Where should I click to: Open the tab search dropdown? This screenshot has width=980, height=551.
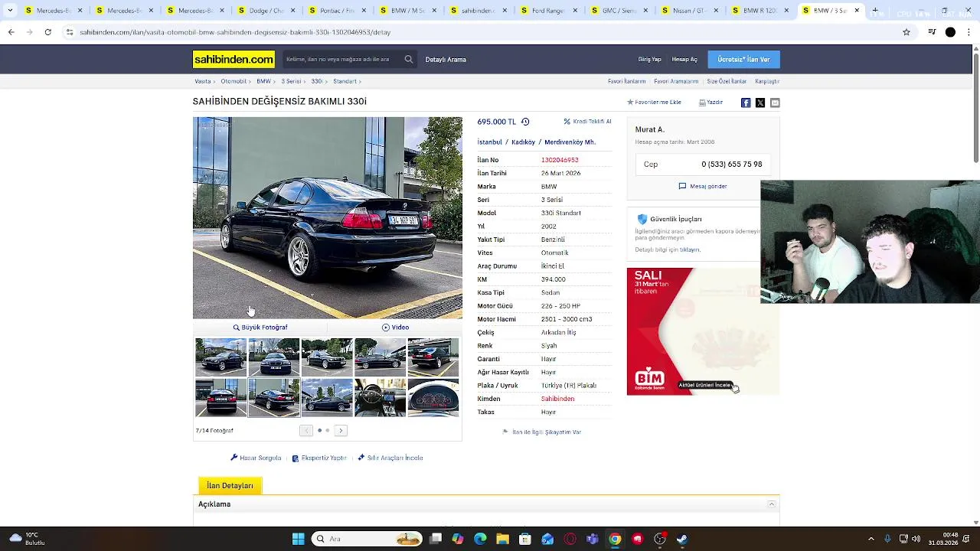point(10,11)
